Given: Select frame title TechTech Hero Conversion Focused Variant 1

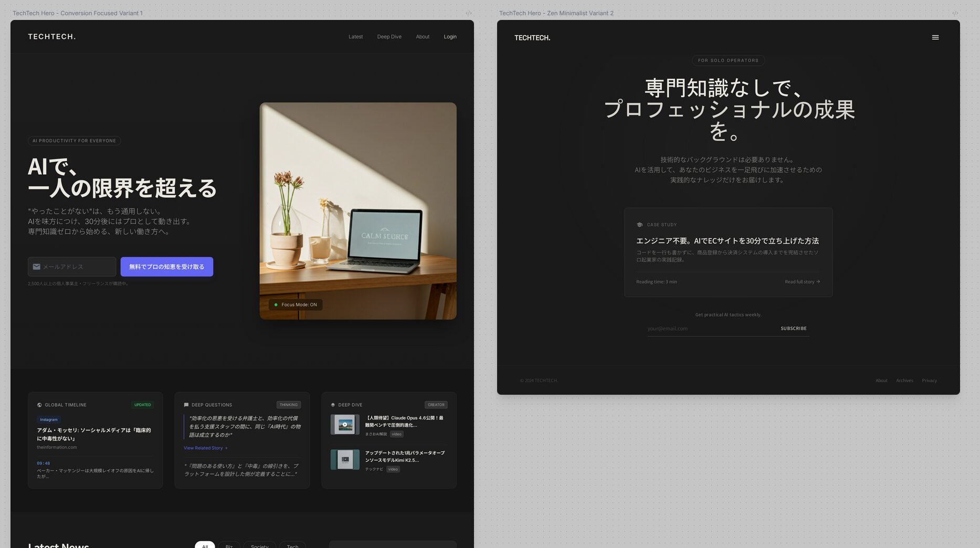Looking at the screenshot, I should 78,13.
